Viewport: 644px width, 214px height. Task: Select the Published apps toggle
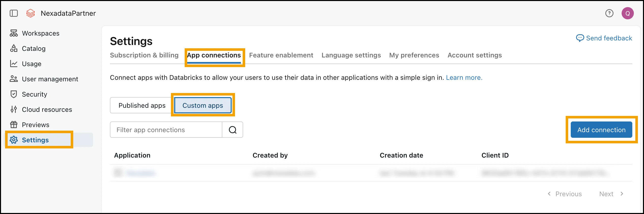142,105
